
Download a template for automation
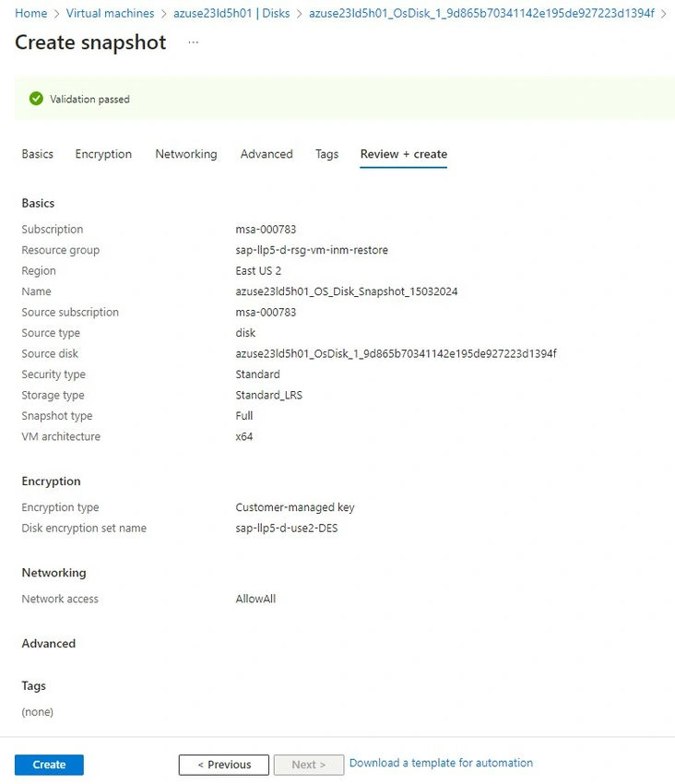441,763
